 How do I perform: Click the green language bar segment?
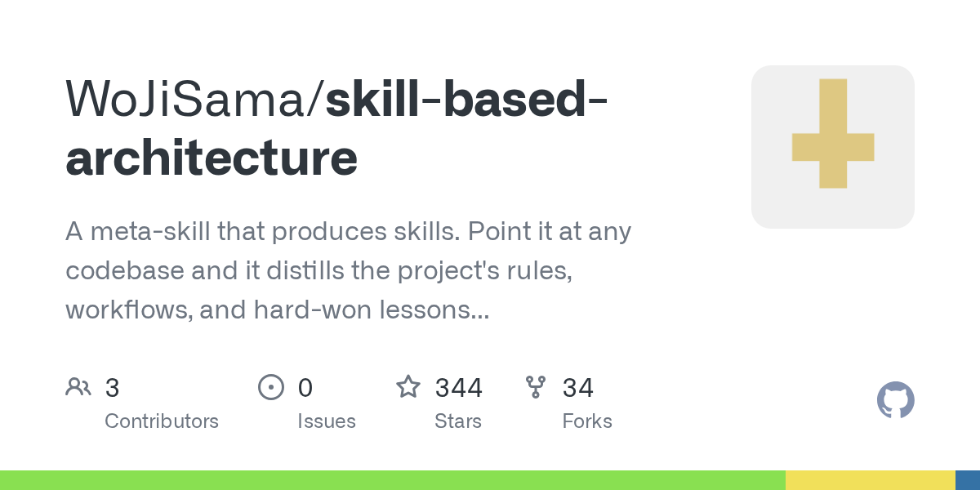393,480
